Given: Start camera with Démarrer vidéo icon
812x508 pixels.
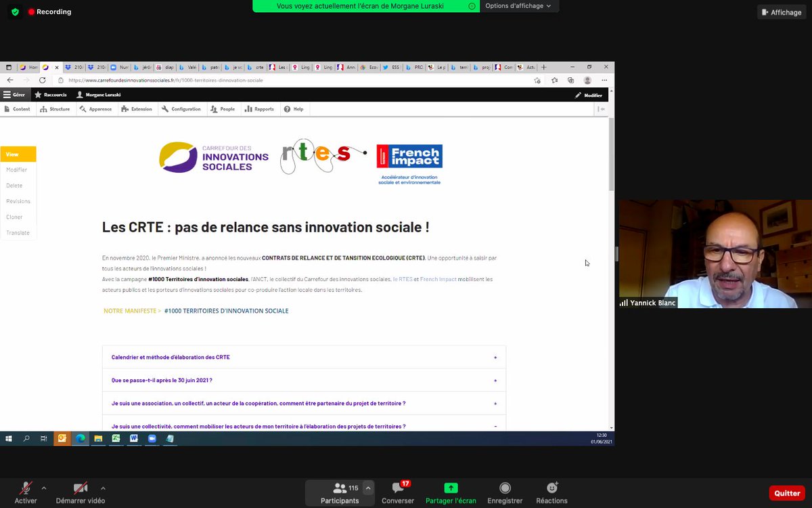Looking at the screenshot, I should (x=81, y=488).
